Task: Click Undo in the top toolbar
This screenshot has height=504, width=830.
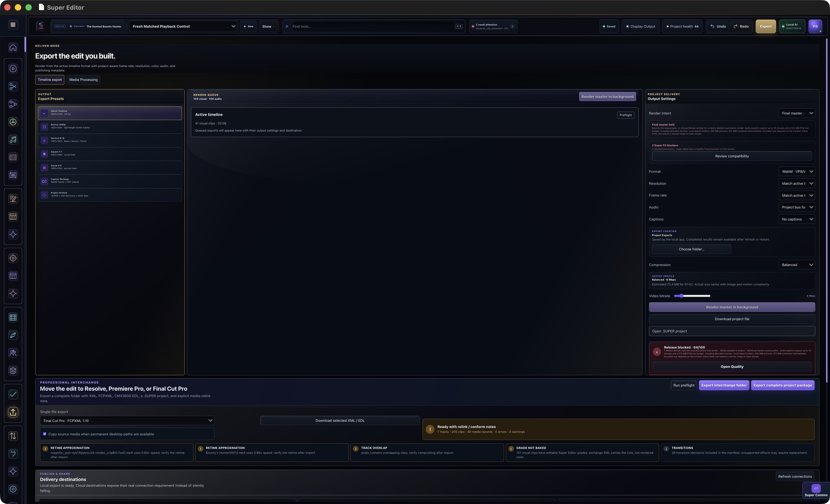Action: pyautogui.click(x=718, y=26)
